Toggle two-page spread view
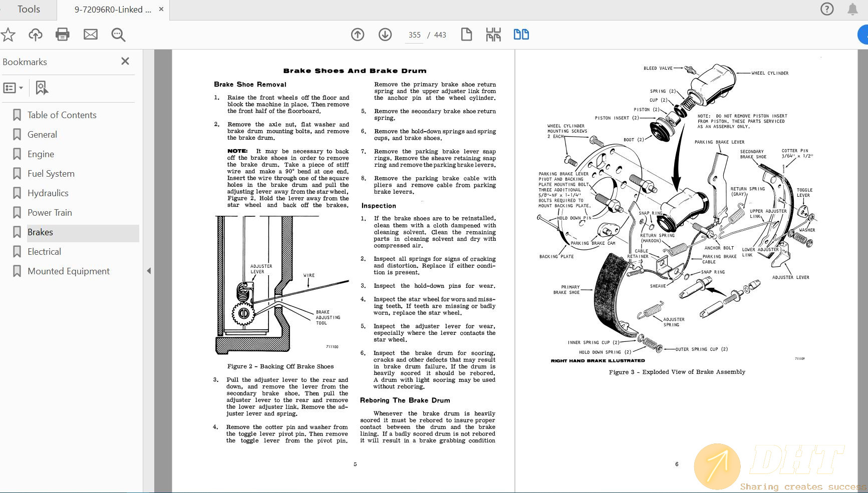 pyautogui.click(x=521, y=35)
